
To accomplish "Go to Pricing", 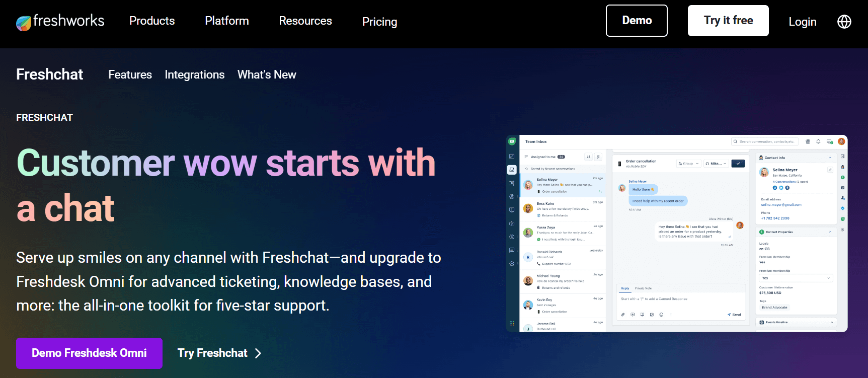I will (380, 22).
